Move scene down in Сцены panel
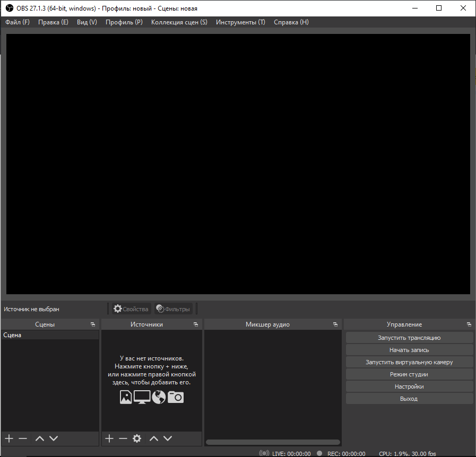Screen dimensions: 476x457 coord(54,438)
